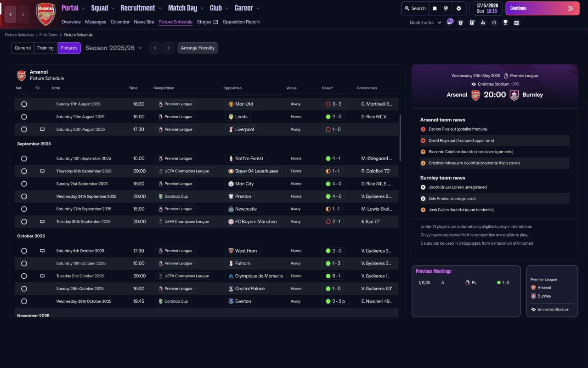Screen dimensions: 588x368
Task: Click the TV icon on the Olympique de Marseille row
Action: (42, 276)
